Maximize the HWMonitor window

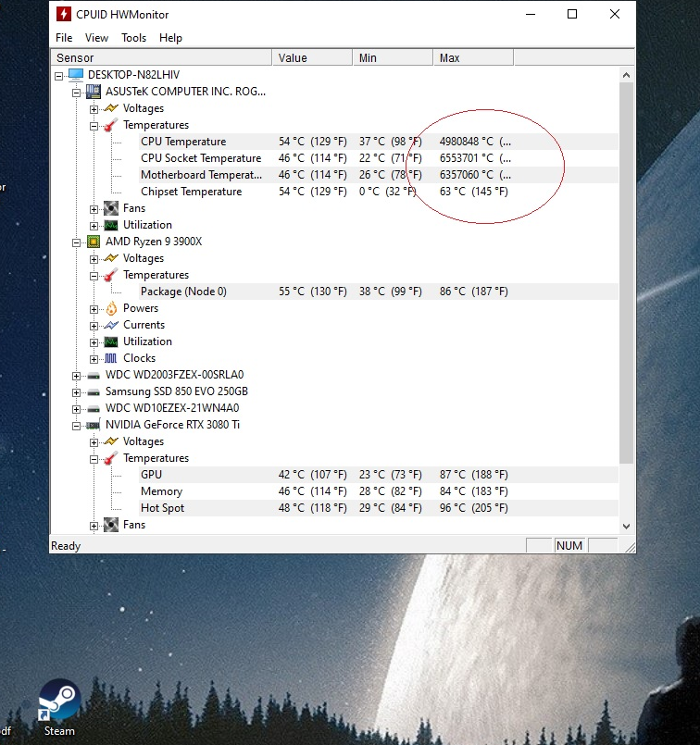(x=572, y=14)
